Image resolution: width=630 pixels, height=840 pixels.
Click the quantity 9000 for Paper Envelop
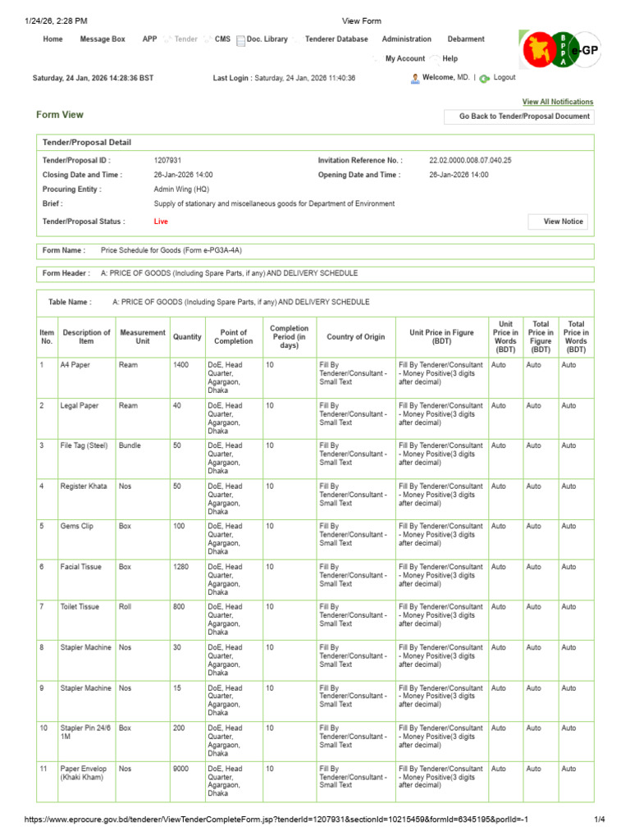(181, 769)
